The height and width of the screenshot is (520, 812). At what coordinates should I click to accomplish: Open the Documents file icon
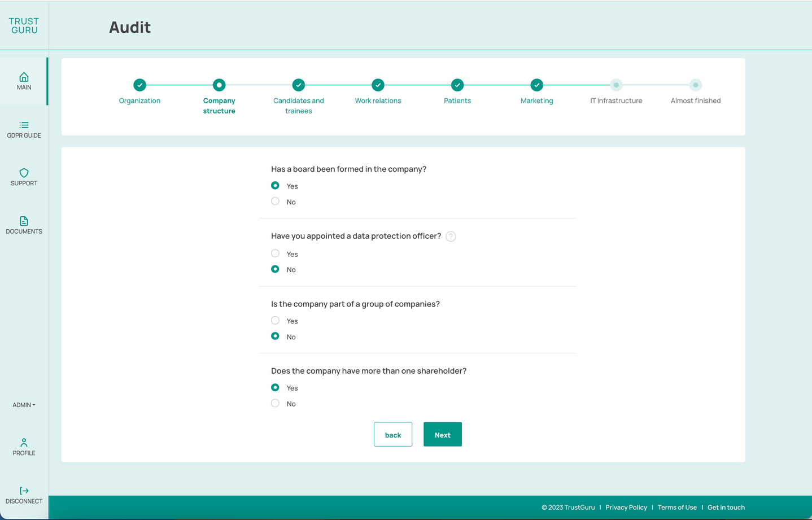click(x=24, y=221)
